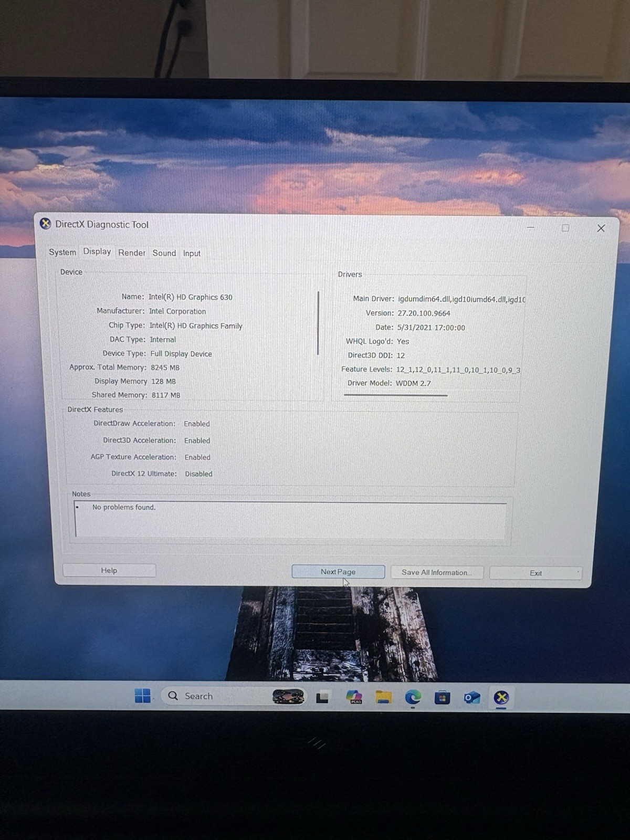Open Task View from the taskbar
This screenshot has width=630, height=840.
(x=322, y=697)
